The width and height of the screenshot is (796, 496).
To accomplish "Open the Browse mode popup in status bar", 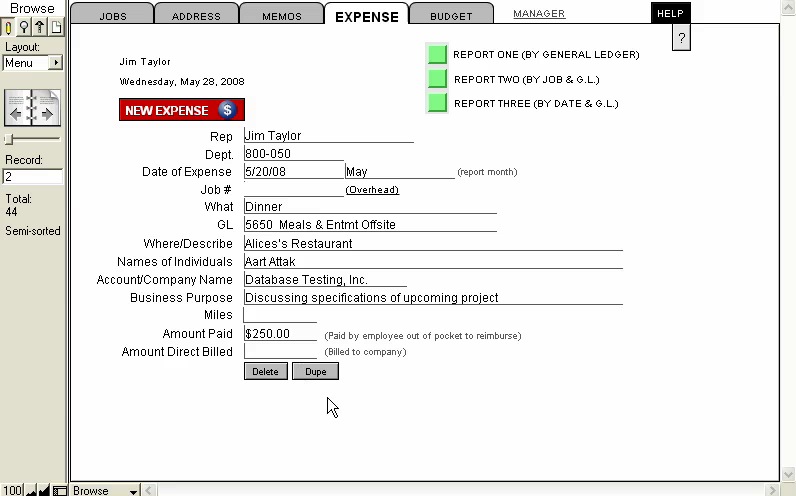I will pyautogui.click(x=105, y=490).
